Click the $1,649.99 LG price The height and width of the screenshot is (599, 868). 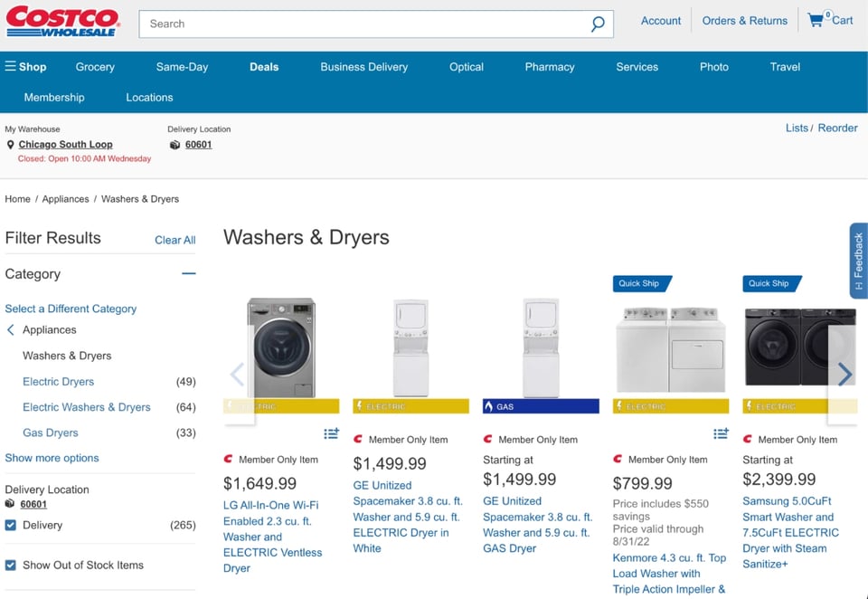click(x=260, y=484)
